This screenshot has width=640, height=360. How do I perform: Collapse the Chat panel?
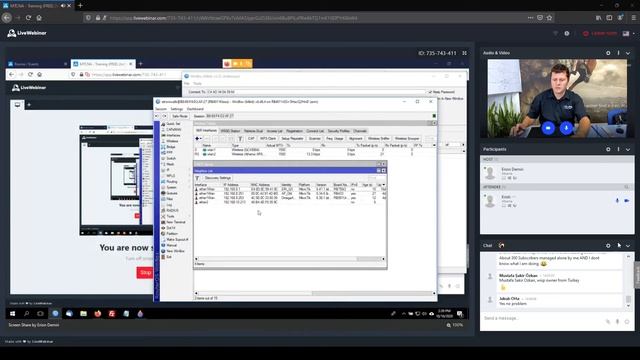tap(628, 246)
